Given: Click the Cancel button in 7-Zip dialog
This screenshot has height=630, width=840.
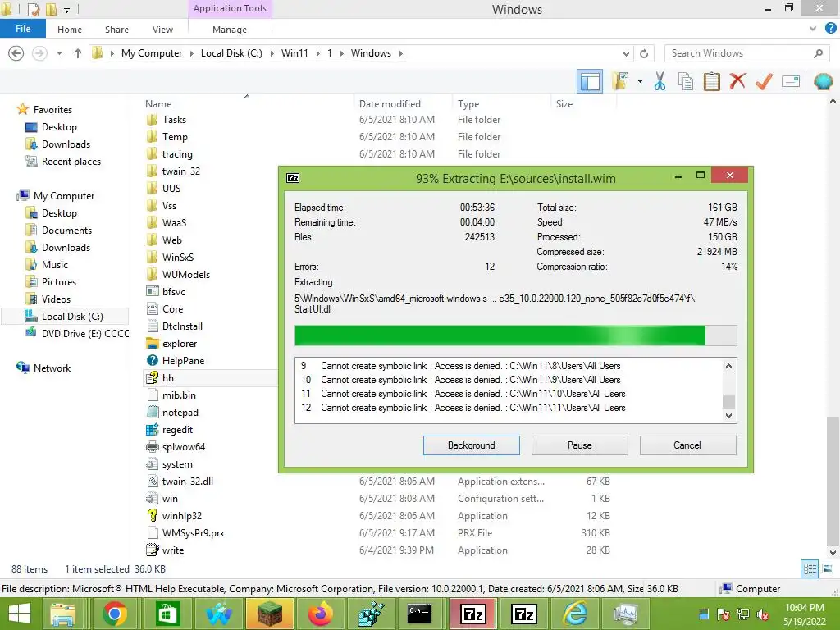Looking at the screenshot, I should coord(687,445).
